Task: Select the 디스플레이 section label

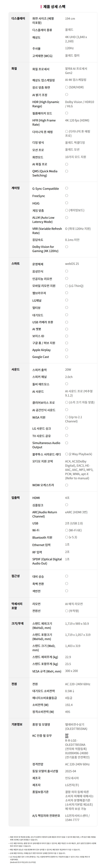Action: click(x=18, y=19)
